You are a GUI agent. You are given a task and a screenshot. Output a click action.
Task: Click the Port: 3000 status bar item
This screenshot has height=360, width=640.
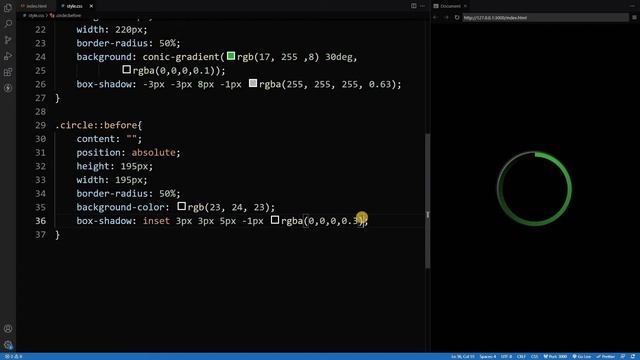[x=555, y=357]
